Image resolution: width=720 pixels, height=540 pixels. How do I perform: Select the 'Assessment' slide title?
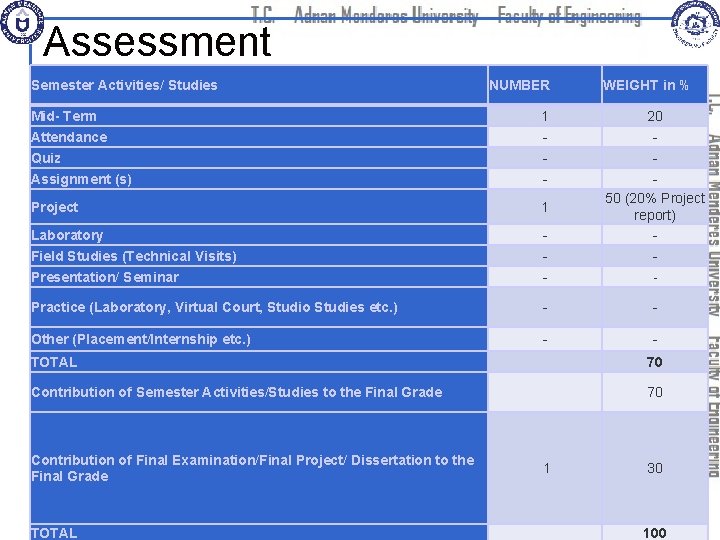tap(157, 41)
